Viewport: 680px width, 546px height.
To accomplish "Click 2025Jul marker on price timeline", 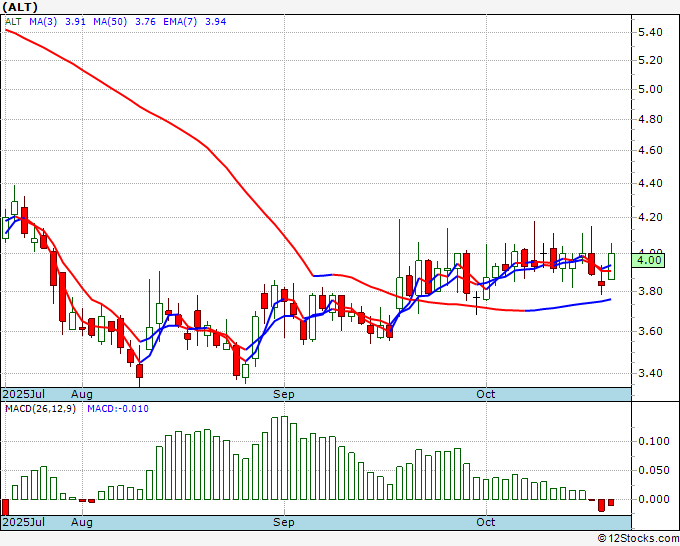I will point(22,395).
